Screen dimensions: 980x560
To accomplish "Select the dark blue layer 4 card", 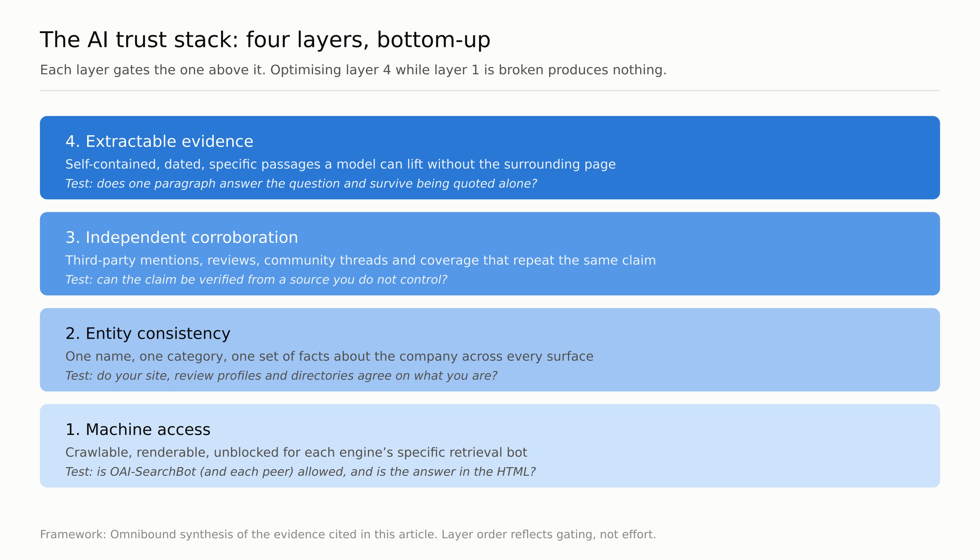I will (x=490, y=158).
